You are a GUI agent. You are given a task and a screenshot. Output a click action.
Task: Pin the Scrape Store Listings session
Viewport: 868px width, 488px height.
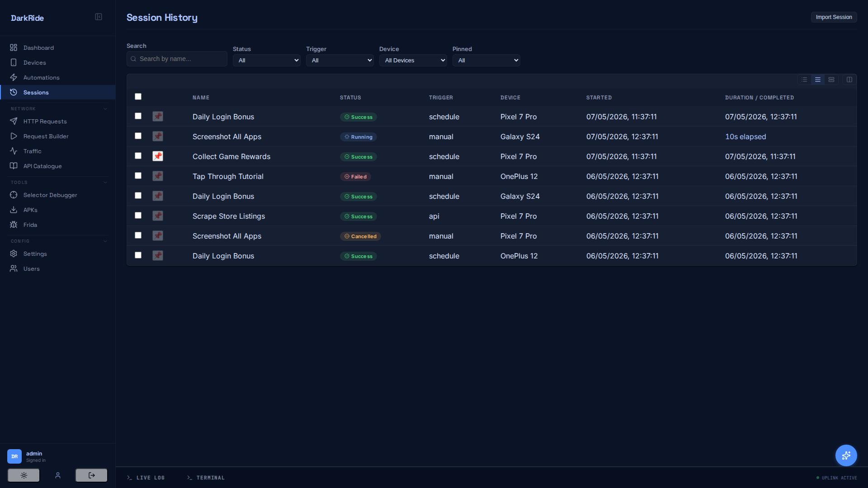tap(158, 216)
